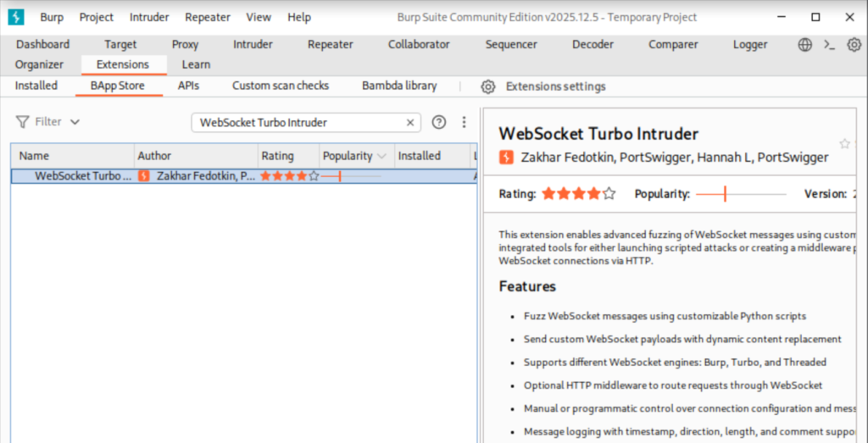Open the APIs sub-tab
The height and width of the screenshot is (443, 868).
(x=188, y=86)
